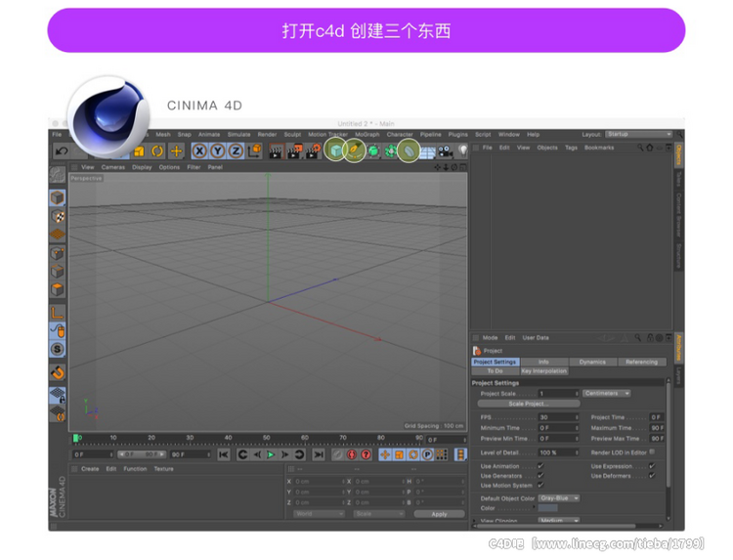
Task: Select Polygons mode icon
Action: (x=58, y=290)
